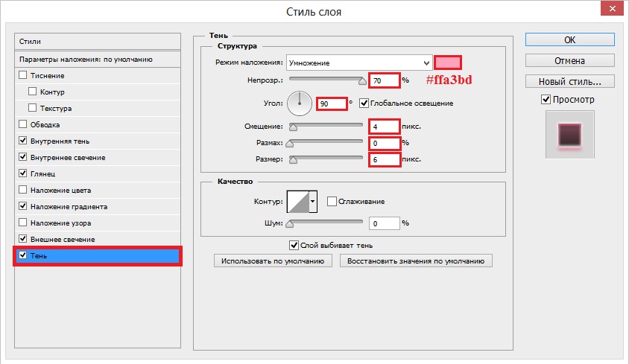Click the Размах field showing 0
629x364 pixels.
[x=385, y=143]
